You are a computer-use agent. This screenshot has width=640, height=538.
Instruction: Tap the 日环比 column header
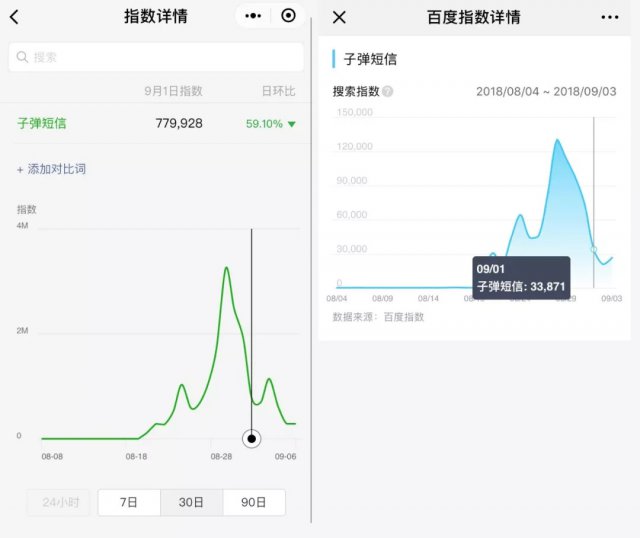(x=278, y=91)
